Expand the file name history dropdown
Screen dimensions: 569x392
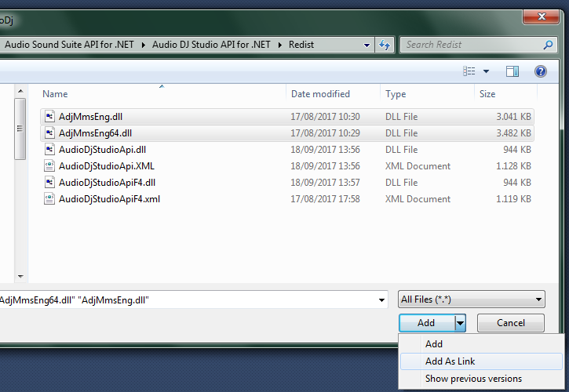click(382, 299)
